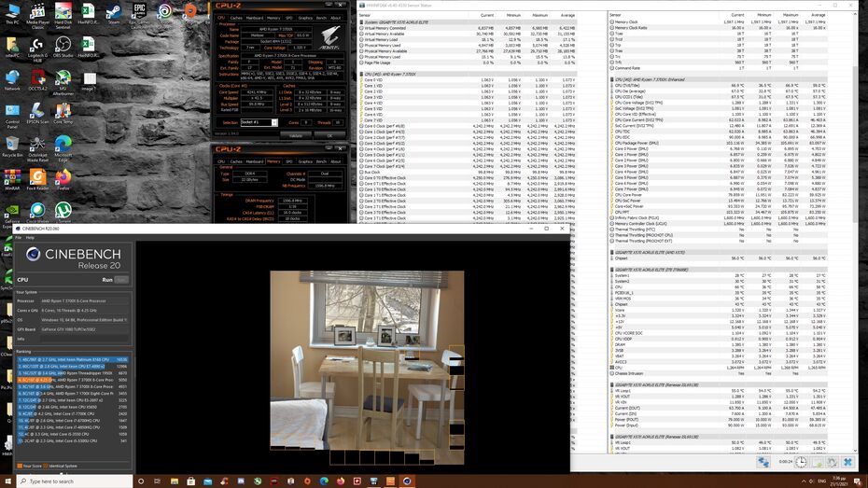
Task: Toggle the Your Score legend box
Action: click(x=20, y=466)
